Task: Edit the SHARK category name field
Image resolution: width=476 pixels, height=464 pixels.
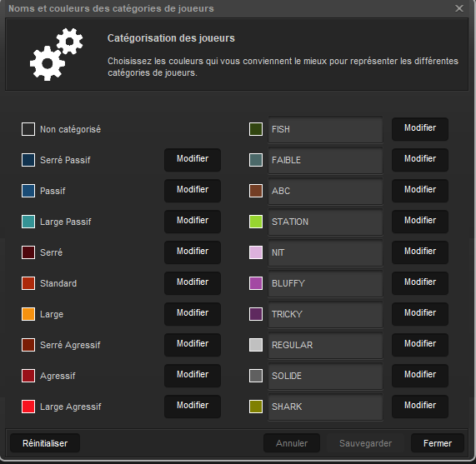Action: [325, 407]
